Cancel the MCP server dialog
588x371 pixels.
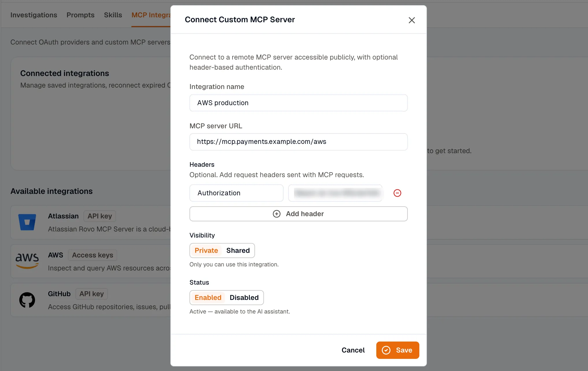click(353, 350)
